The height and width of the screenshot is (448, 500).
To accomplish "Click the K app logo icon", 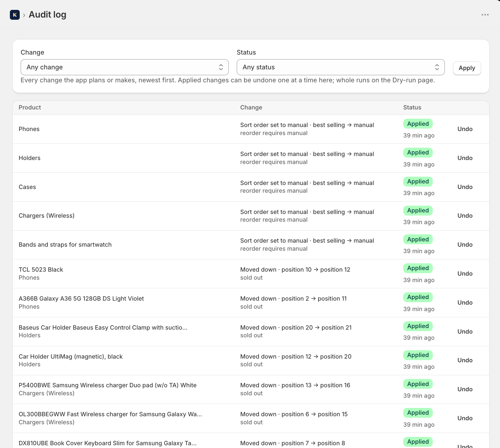I will coord(15,15).
